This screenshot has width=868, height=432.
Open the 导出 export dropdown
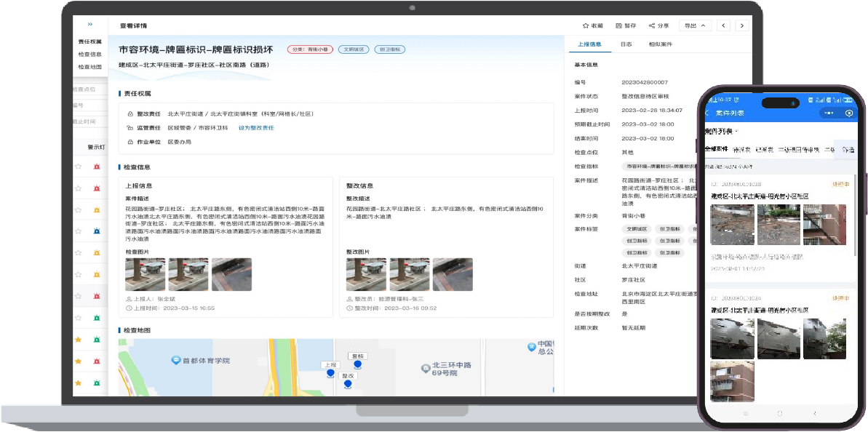click(x=694, y=25)
